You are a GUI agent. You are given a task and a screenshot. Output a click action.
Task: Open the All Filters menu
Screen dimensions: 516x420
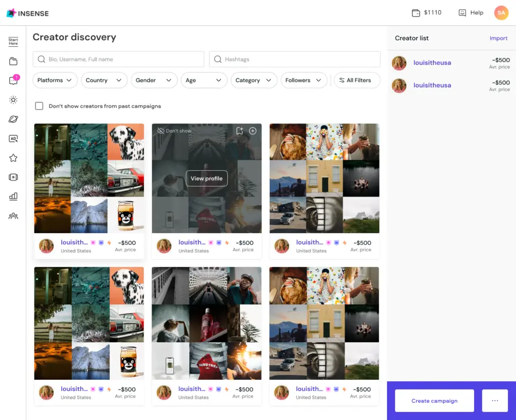point(356,80)
